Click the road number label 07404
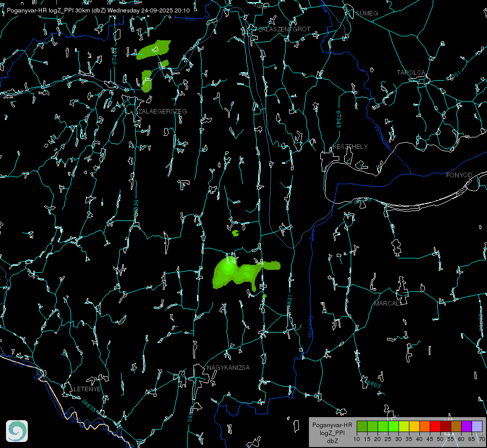487x448 pixels. tap(114, 56)
